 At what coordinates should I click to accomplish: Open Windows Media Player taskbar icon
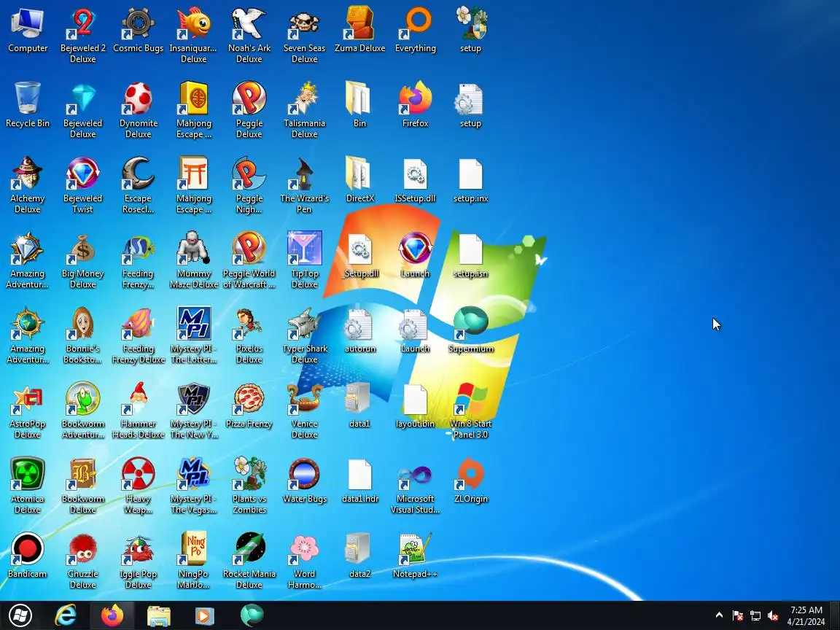point(204,615)
